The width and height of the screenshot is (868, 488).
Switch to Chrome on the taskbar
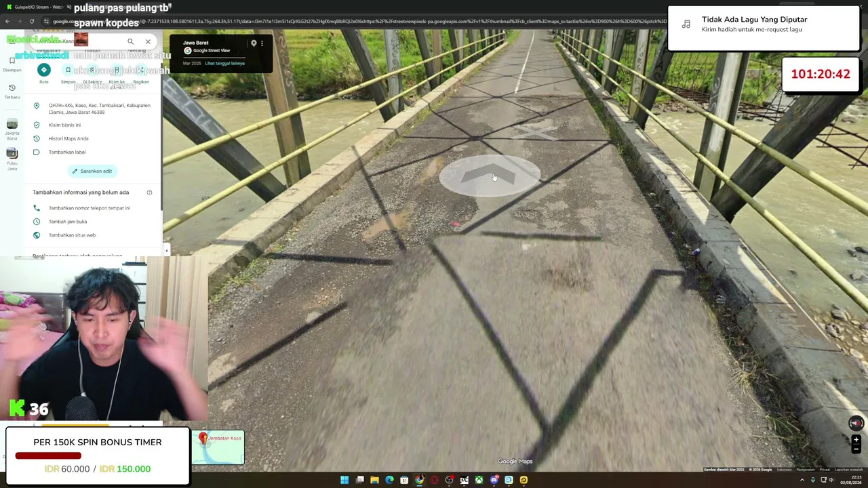tap(419, 480)
